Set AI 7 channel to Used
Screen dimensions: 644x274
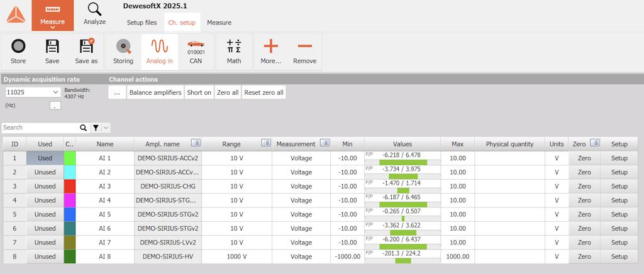(45, 243)
